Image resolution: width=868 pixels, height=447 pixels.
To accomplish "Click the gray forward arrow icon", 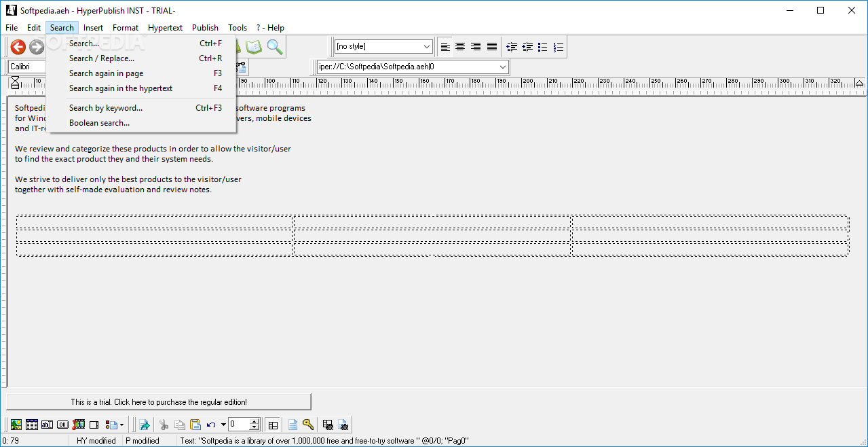I will point(37,47).
